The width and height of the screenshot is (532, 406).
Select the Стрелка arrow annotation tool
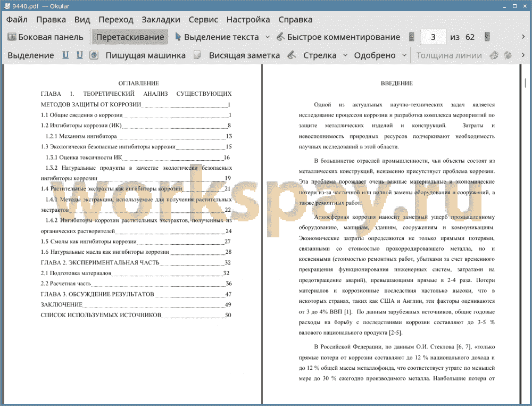[x=320, y=55]
